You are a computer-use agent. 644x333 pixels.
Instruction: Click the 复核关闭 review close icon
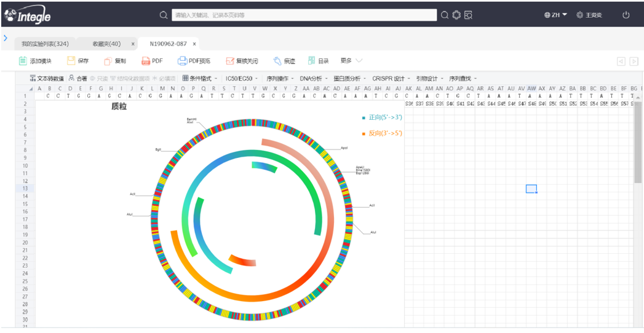click(x=230, y=61)
